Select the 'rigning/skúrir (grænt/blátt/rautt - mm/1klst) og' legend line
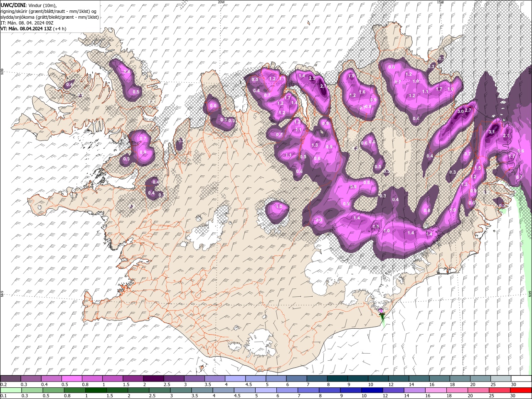 click(x=49, y=11)
